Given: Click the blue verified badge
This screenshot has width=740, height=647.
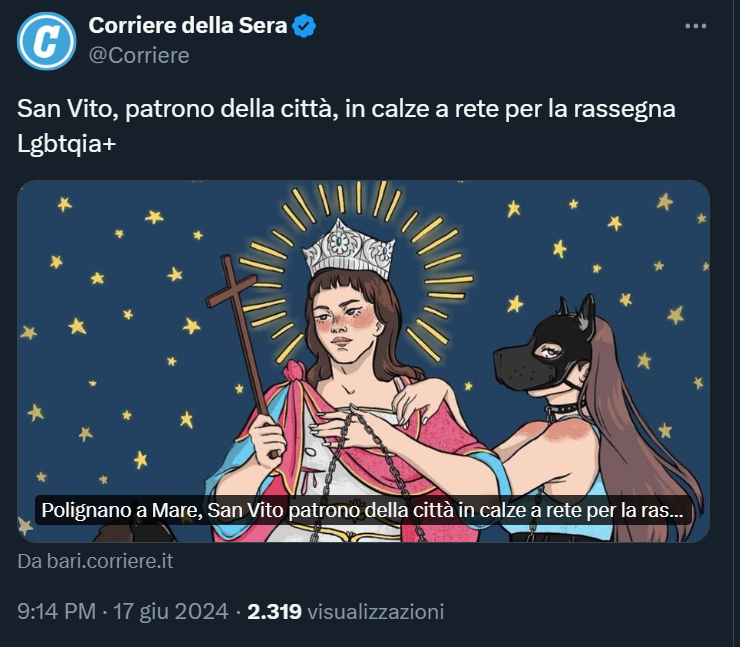Looking at the screenshot, I should [x=304, y=26].
